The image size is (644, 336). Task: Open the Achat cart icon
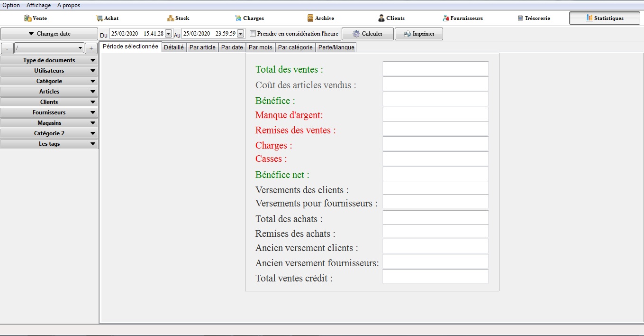(99, 18)
